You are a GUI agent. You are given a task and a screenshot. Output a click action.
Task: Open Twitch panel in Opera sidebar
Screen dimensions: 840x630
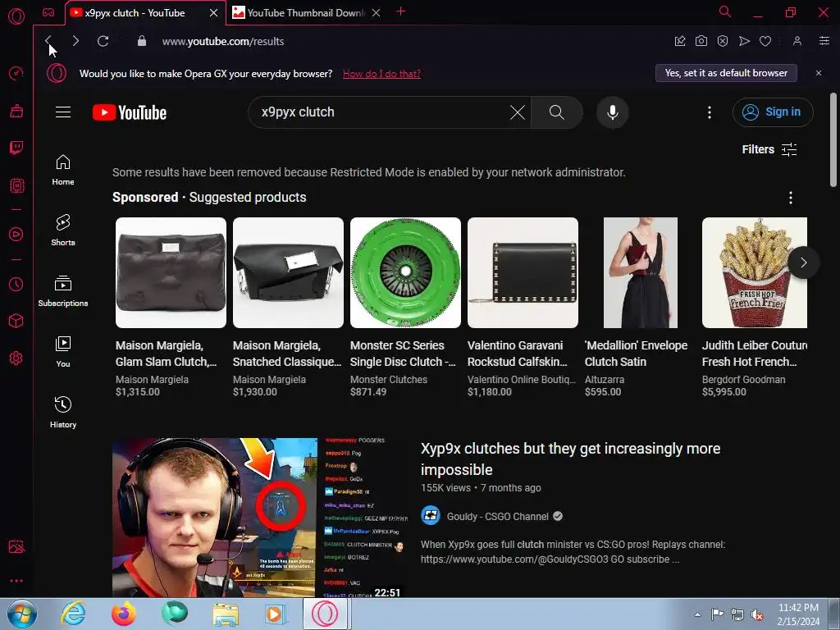pos(16,148)
